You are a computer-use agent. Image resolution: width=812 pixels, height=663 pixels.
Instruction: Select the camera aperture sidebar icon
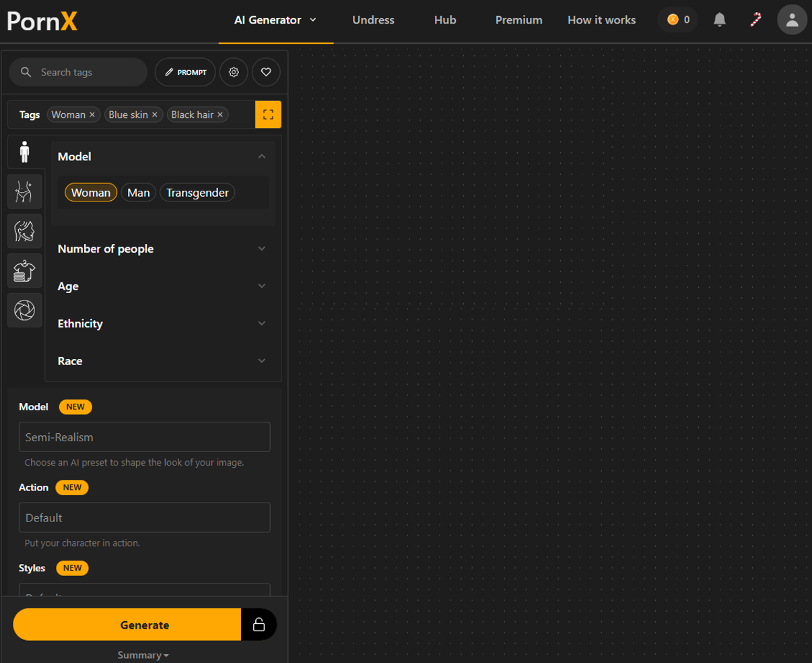point(25,311)
